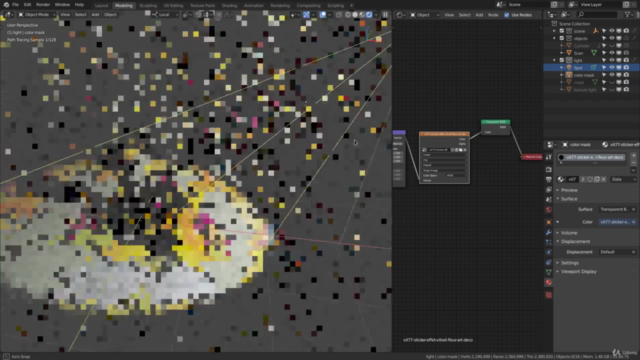The height and width of the screenshot is (360, 640).
Task: Click the Color image texture link field
Action: (617, 222)
